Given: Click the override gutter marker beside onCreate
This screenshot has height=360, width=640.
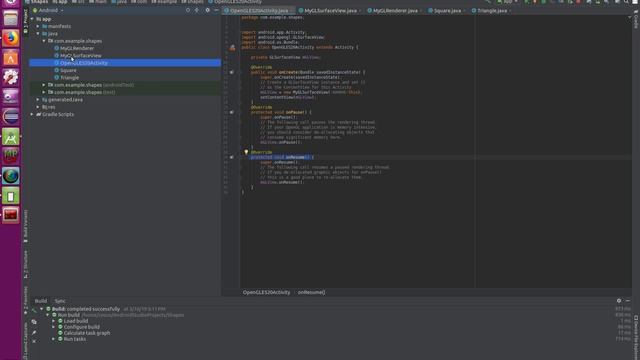Looking at the screenshot, I should pos(231,72).
